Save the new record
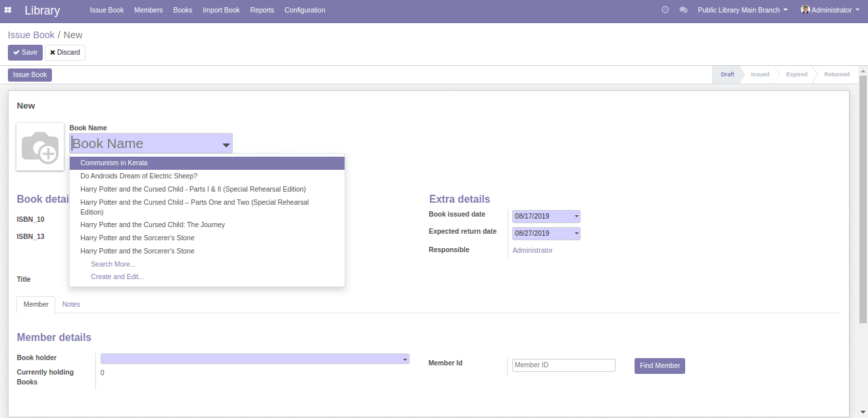Image resolution: width=868 pixels, height=418 pixels. tap(25, 52)
